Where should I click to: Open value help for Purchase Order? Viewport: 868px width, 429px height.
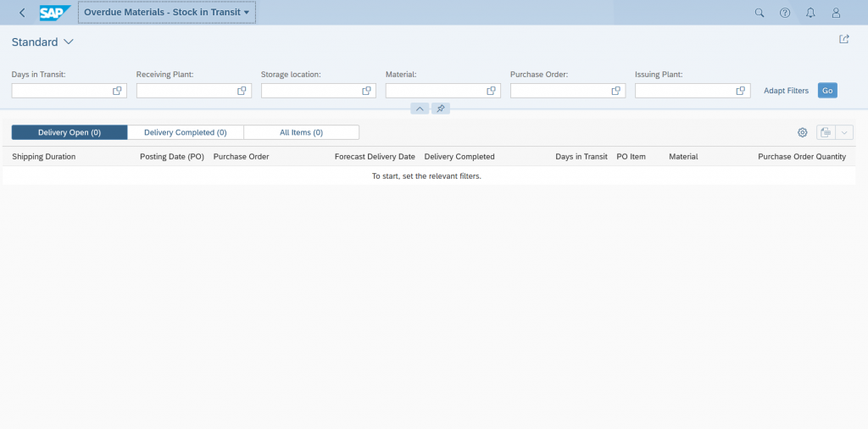click(615, 91)
